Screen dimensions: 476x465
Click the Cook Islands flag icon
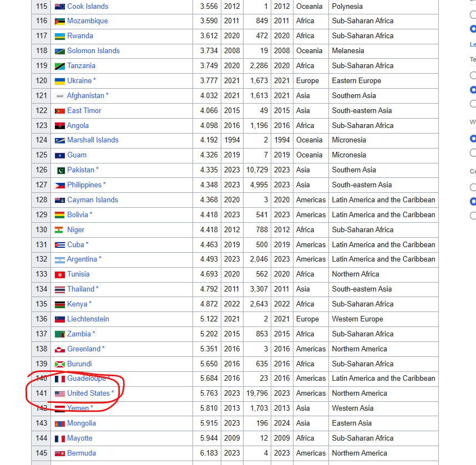[x=60, y=7]
